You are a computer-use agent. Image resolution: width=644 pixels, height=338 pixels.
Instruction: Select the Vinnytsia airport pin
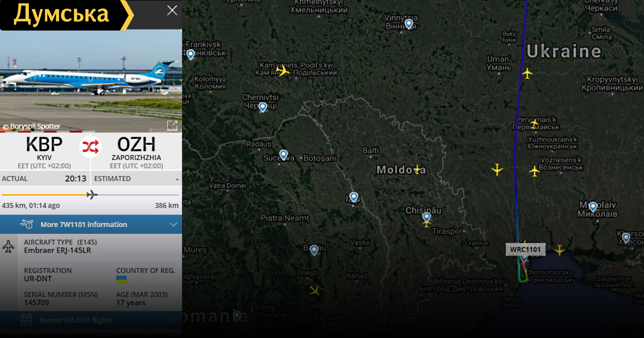point(409,24)
